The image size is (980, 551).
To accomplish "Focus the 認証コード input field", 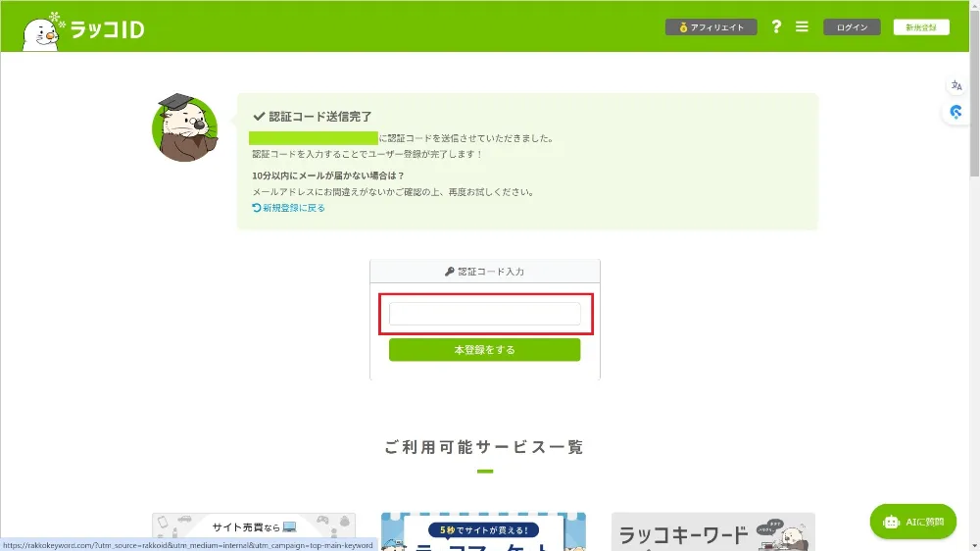I will click(x=484, y=314).
